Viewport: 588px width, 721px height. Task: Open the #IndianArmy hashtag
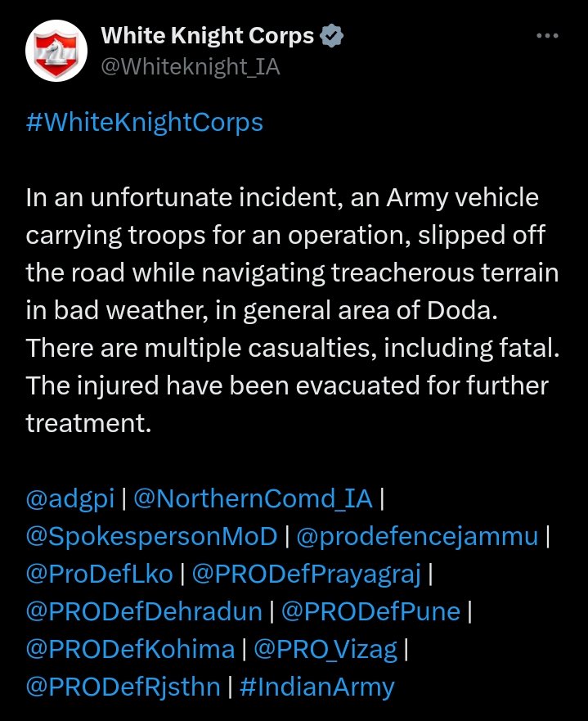pos(317,687)
